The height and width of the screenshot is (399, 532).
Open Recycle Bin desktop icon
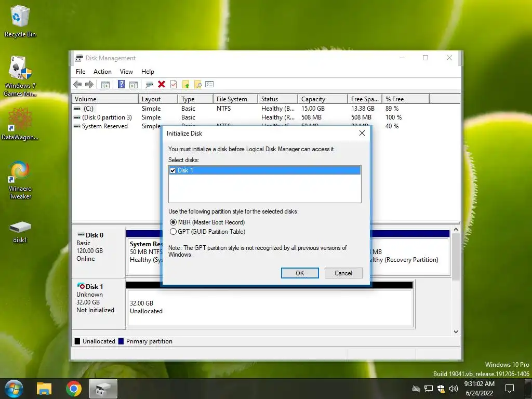pos(20,21)
